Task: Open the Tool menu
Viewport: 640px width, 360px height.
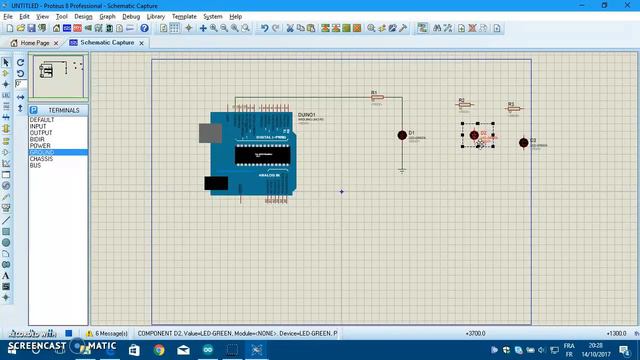Action: 61,17
